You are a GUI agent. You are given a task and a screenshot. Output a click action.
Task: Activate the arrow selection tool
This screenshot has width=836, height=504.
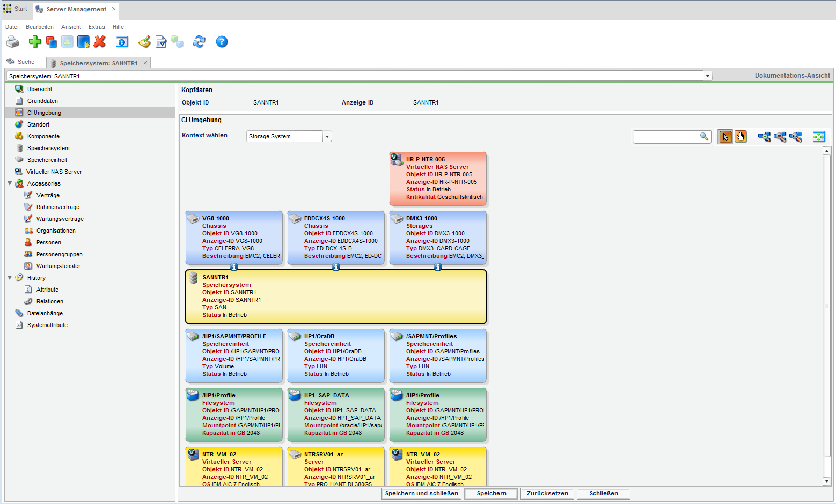(724, 137)
